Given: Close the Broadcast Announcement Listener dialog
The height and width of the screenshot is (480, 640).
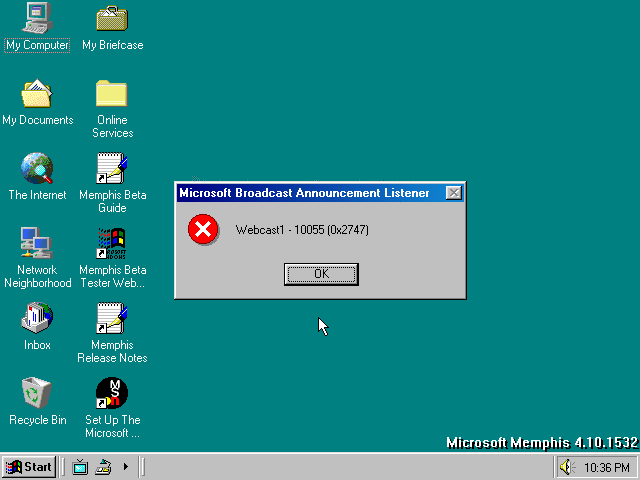Looking at the screenshot, I should (x=453, y=193).
